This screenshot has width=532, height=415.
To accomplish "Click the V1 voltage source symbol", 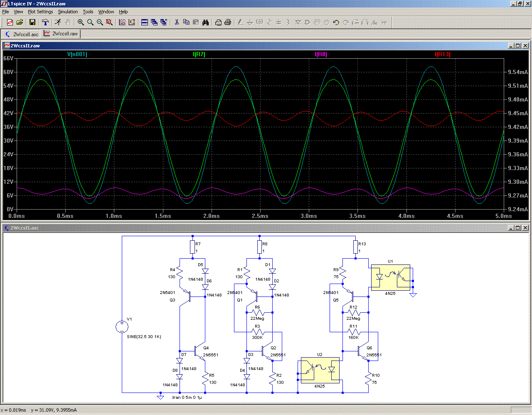I will pyautogui.click(x=122, y=326).
